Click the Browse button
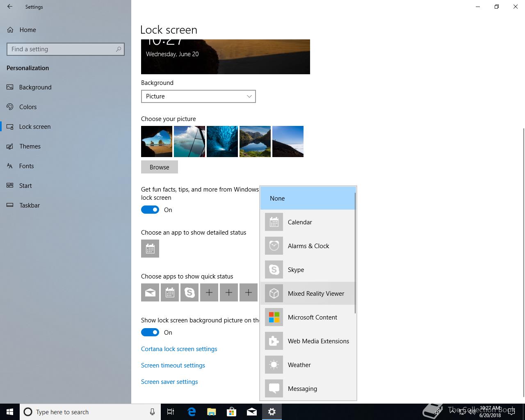 click(160, 167)
